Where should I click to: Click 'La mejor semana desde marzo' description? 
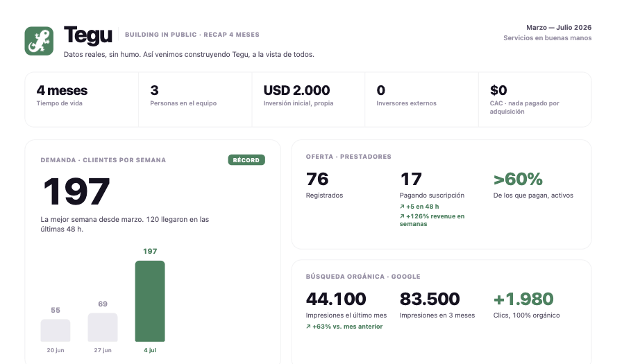(125, 224)
